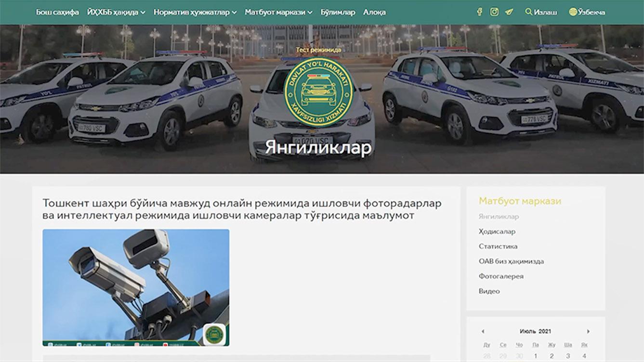Open the Бўлимлар menu item
Screen dimensions: 644x362
point(338,12)
